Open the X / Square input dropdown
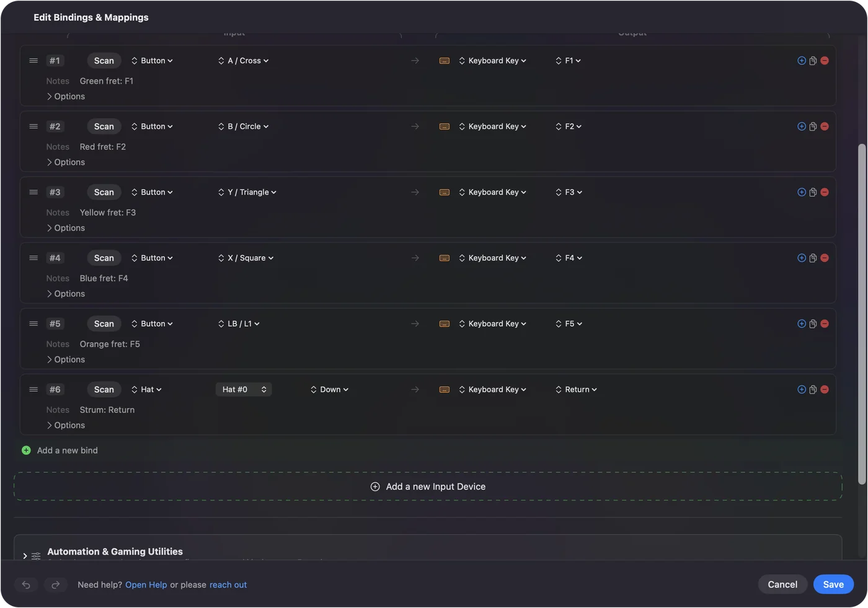The image size is (868, 608). tap(246, 258)
